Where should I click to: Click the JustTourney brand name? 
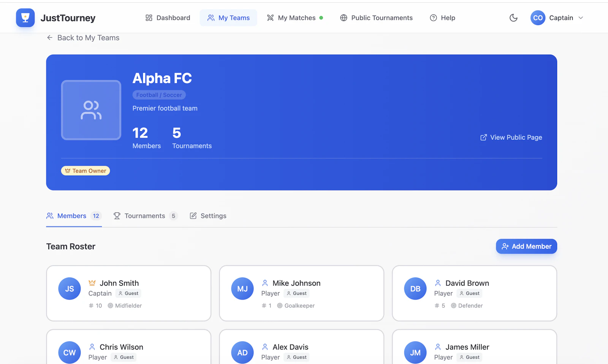coord(68,18)
